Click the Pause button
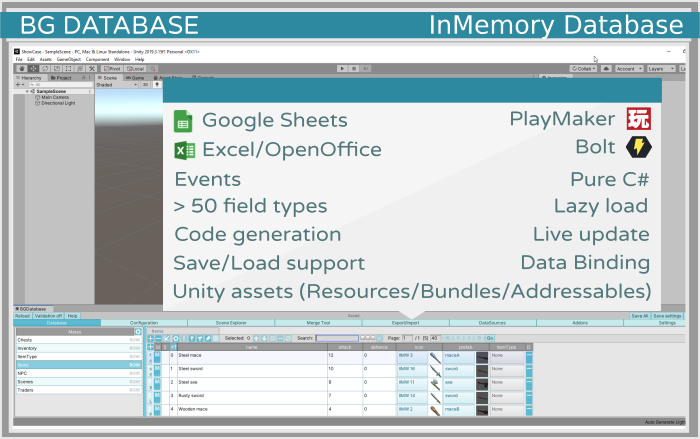The width and height of the screenshot is (700, 439). [354, 68]
